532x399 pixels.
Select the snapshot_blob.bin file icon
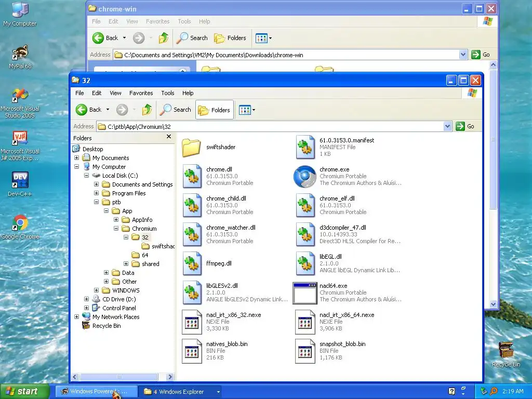pyautogui.click(x=305, y=351)
